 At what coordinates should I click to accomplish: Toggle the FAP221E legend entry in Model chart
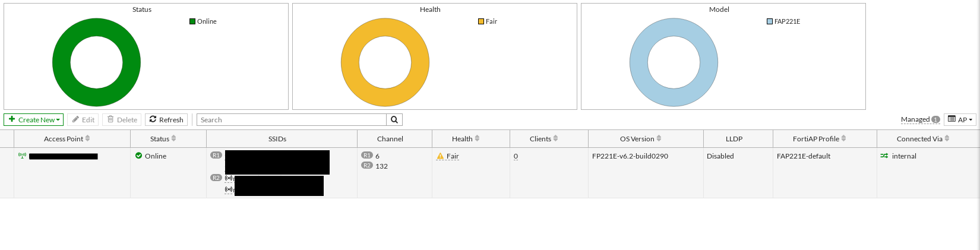tap(783, 21)
